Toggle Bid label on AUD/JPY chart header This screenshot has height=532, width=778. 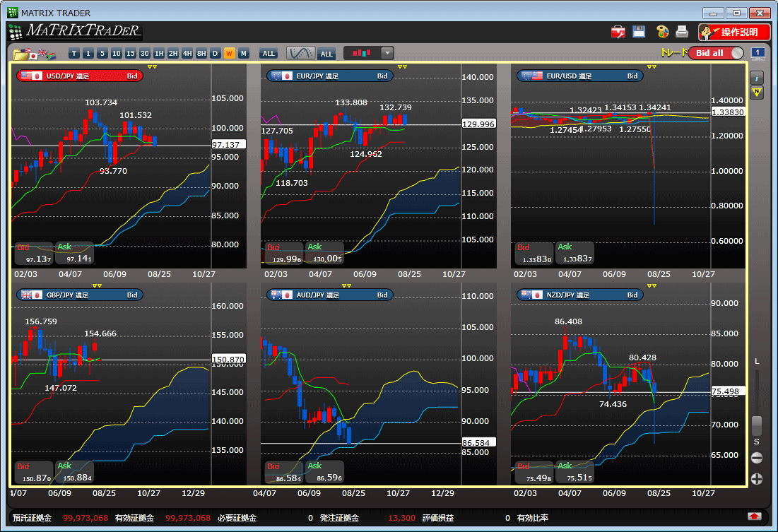(x=382, y=295)
